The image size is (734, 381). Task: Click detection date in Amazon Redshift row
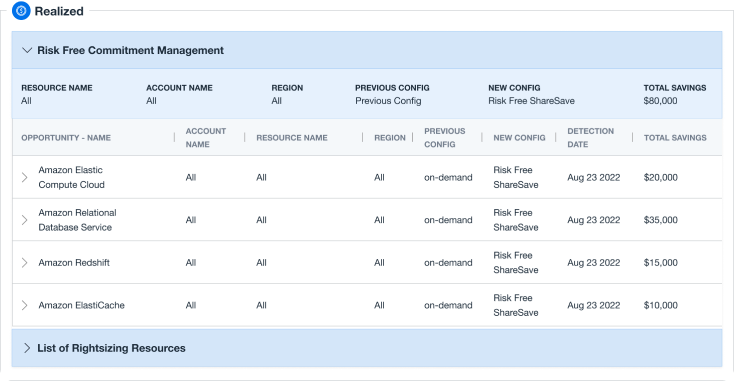594,263
